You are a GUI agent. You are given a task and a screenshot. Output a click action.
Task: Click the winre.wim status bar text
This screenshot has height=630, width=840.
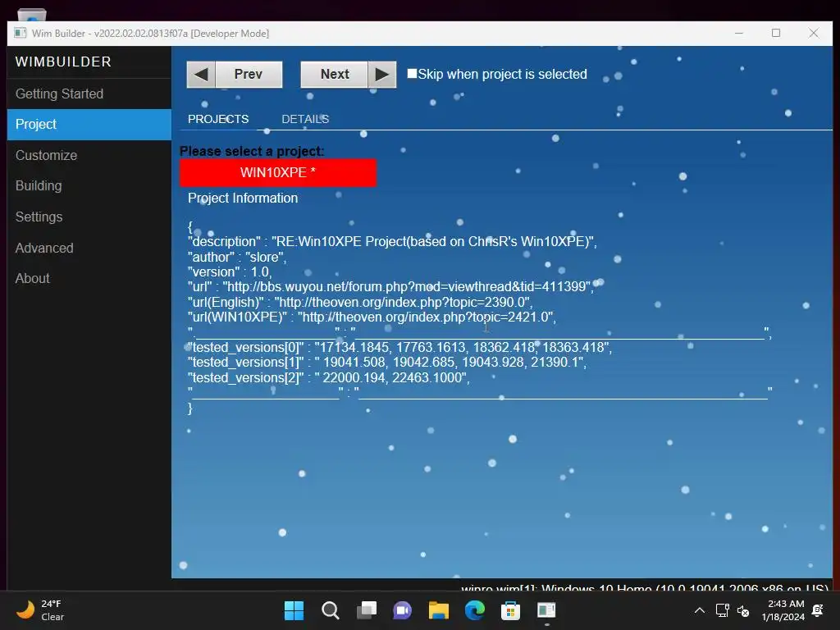[x=645, y=587]
